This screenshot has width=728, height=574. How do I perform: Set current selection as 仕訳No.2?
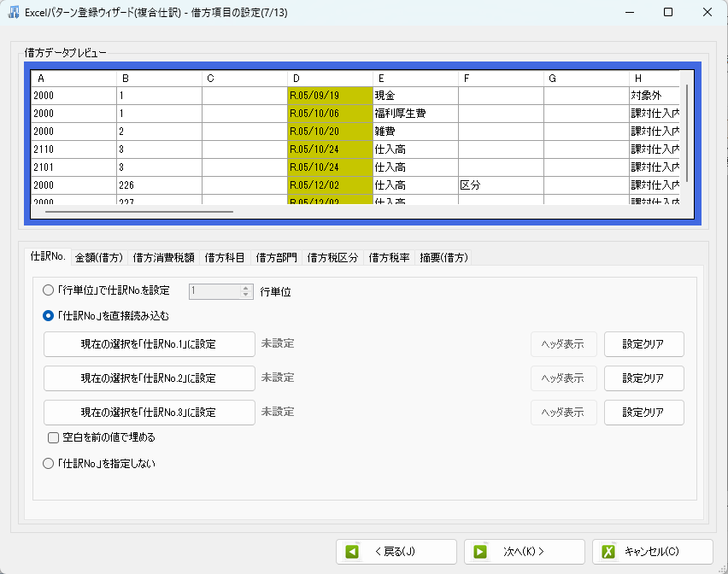point(150,378)
